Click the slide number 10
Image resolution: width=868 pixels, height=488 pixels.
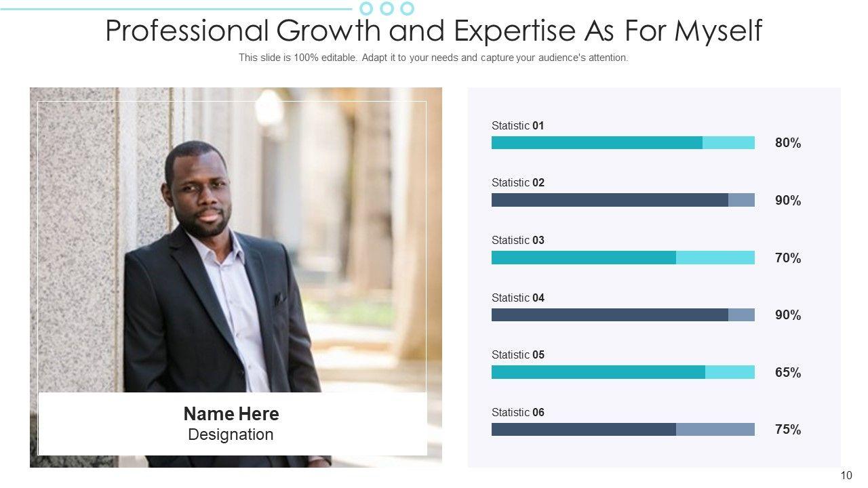click(x=846, y=476)
